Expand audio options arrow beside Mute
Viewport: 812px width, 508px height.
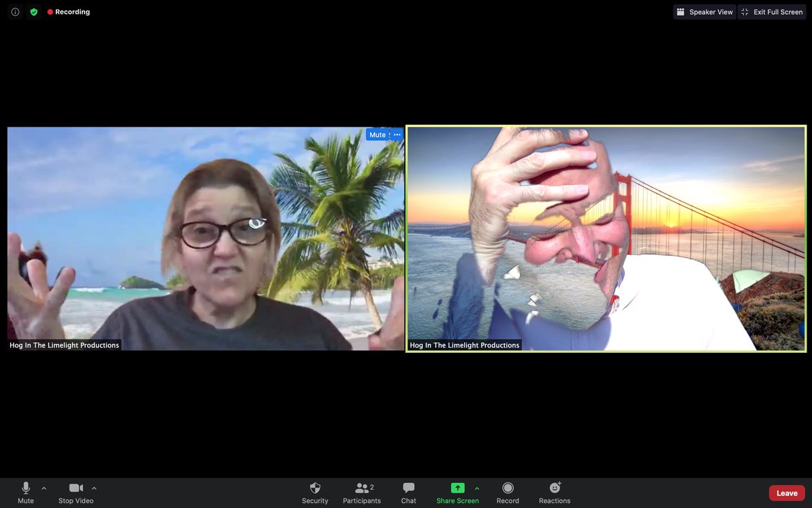coord(44,488)
